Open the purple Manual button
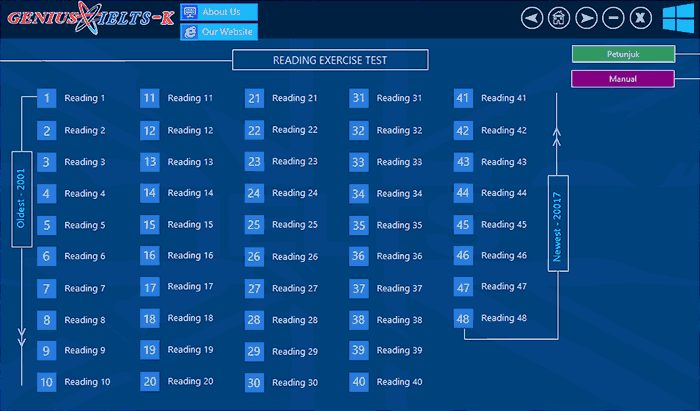The width and height of the screenshot is (700, 411). 622,79
